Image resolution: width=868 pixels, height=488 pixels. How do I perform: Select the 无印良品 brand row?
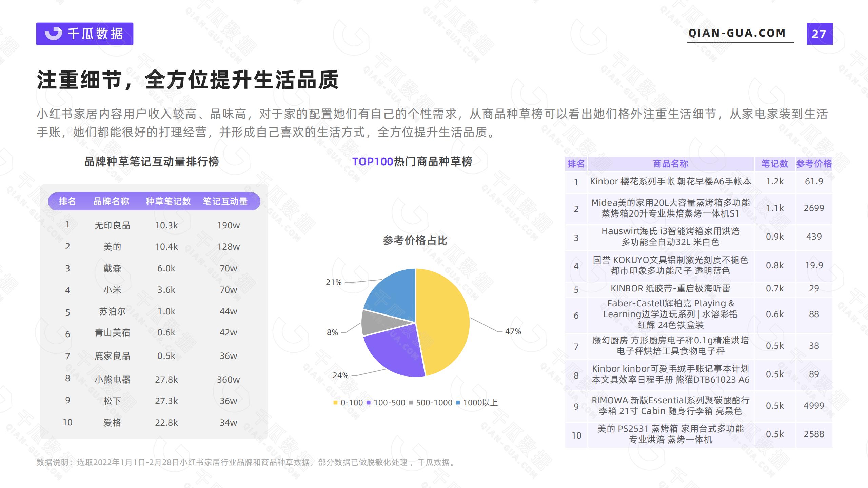click(x=112, y=225)
